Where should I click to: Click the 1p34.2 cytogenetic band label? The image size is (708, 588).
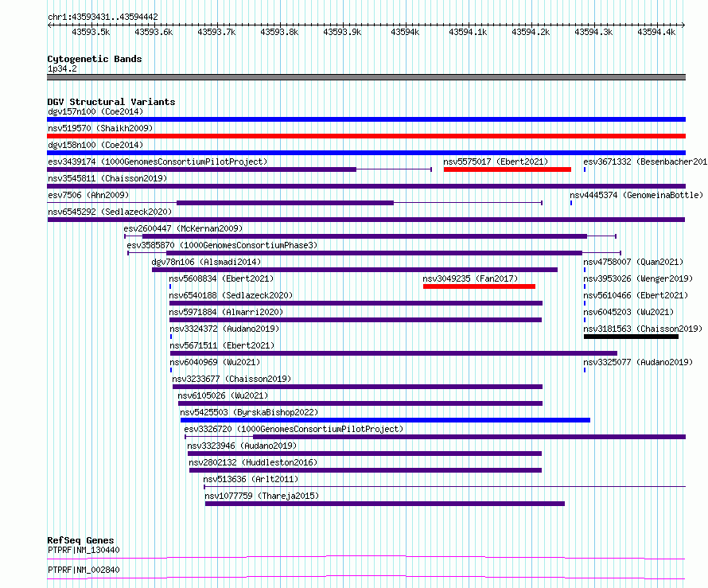pos(62,68)
